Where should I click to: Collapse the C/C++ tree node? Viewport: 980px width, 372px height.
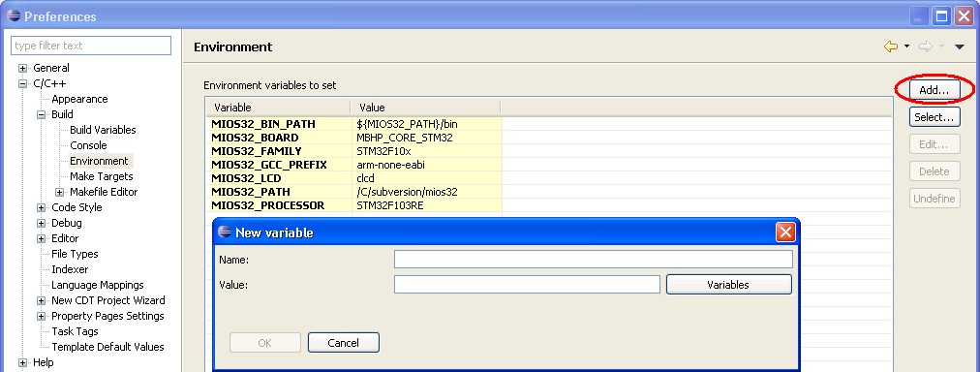point(23,83)
